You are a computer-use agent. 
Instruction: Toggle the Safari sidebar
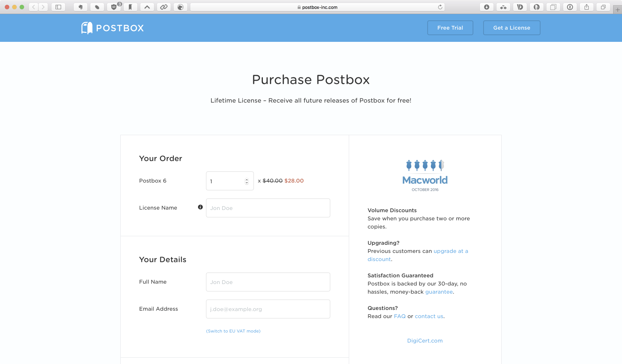point(58,7)
